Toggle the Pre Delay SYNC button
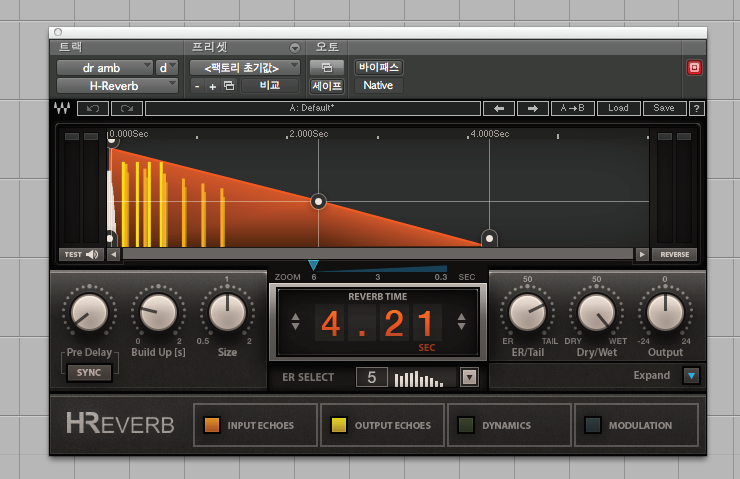The width and height of the screenshot is (740, 479). 89,372
